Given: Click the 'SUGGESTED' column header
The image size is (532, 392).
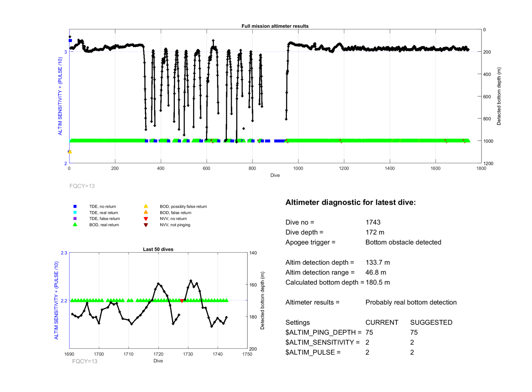Looking at the screenshot, I should pyautogui.click(x=431, y=322).
